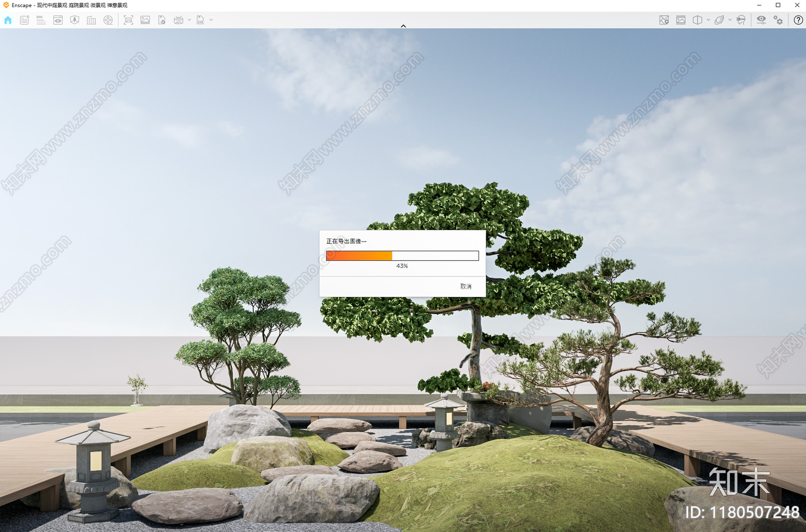Minimize the Enscape window
The width and height of the screenshot is (806, 532).
759,5
